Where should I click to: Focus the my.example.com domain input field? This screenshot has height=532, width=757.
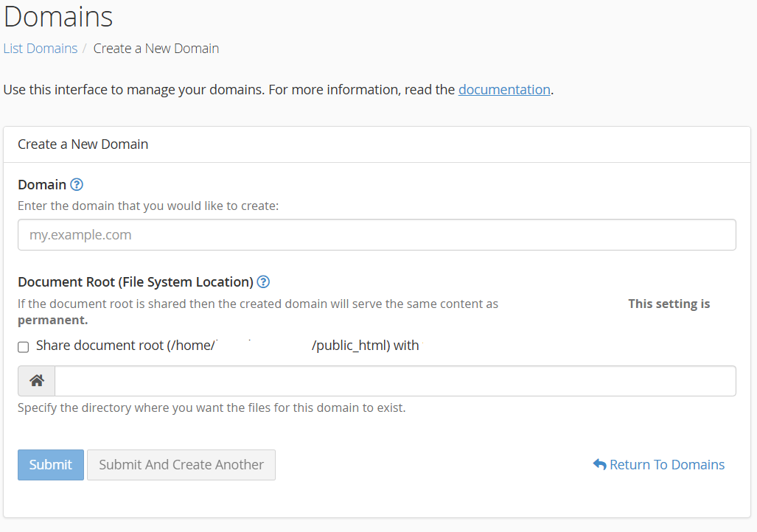click(377, 235)
